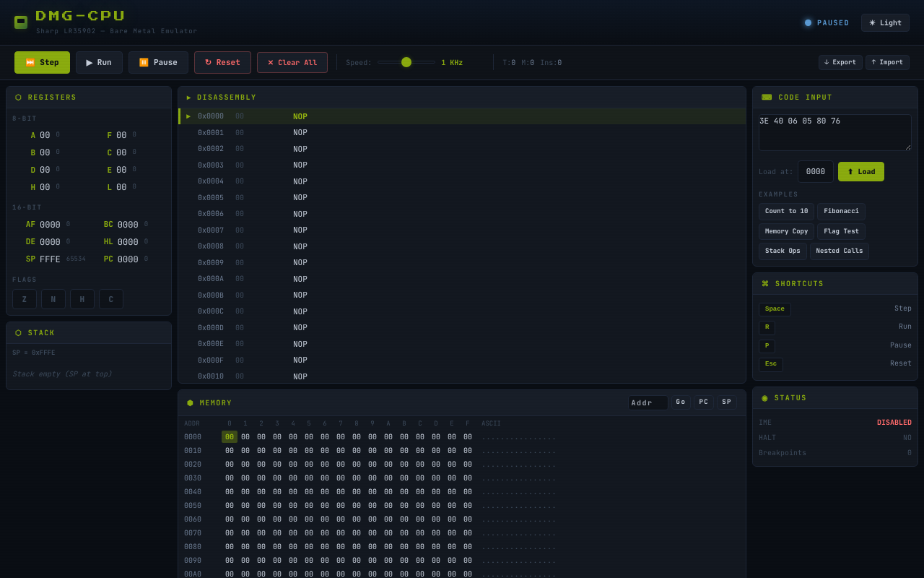Load the Count to 10 example
This screenshot has height=578, width=924.
coord(786,212)
